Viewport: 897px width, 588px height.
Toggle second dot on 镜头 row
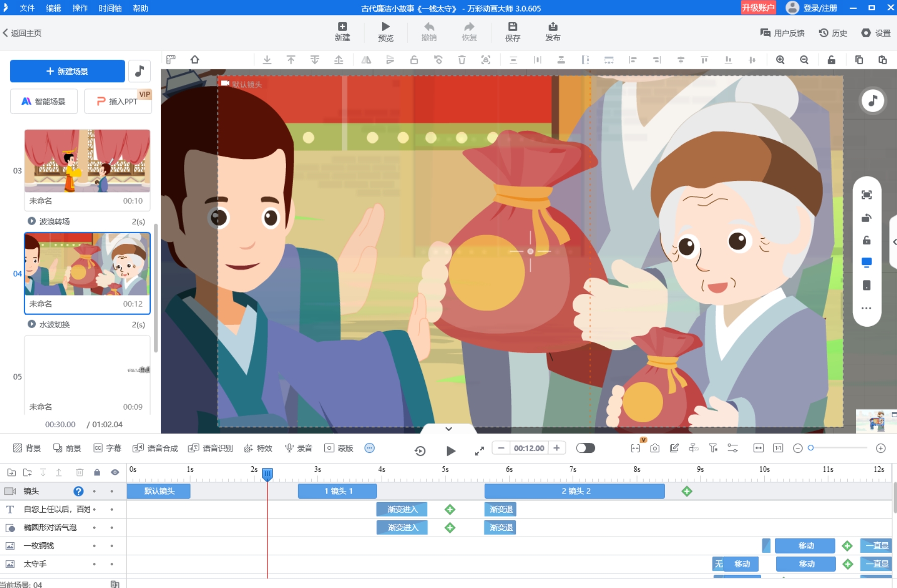112,491
